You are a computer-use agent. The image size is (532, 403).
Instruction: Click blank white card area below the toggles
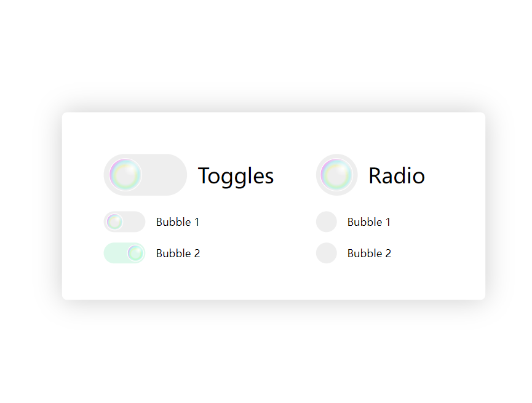(x=185, y=283)
